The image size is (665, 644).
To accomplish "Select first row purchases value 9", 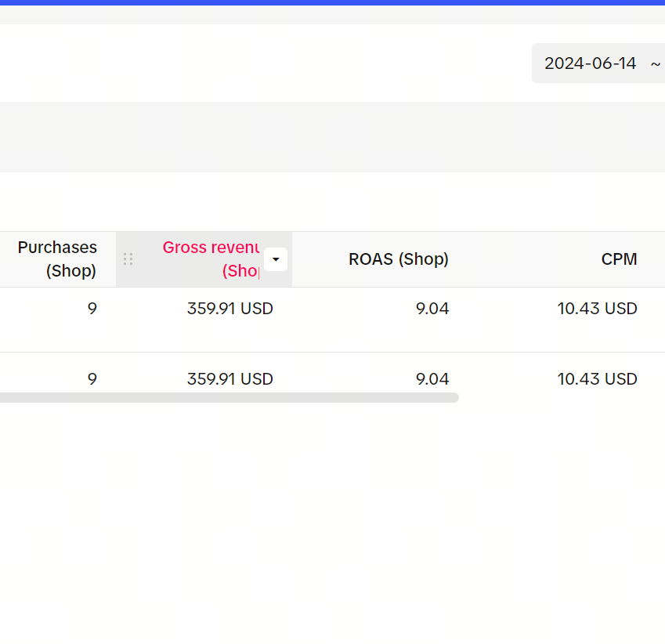I will [92, 309].
